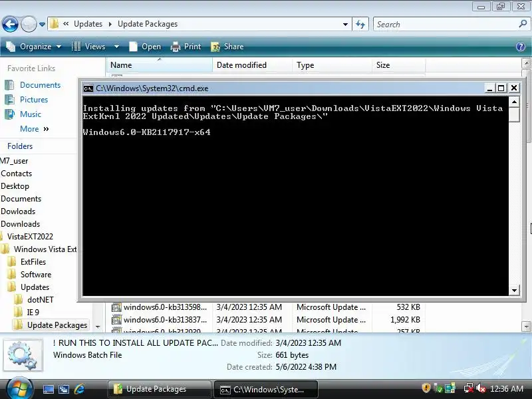Click the Show Desktop quick launch icon

(48, 389)
